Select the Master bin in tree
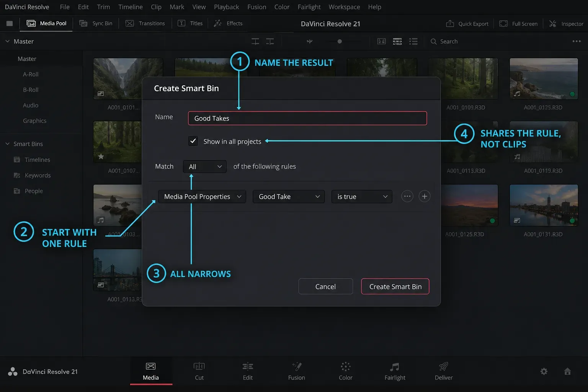This screenshot has height=392, width=588. (27, 59)
